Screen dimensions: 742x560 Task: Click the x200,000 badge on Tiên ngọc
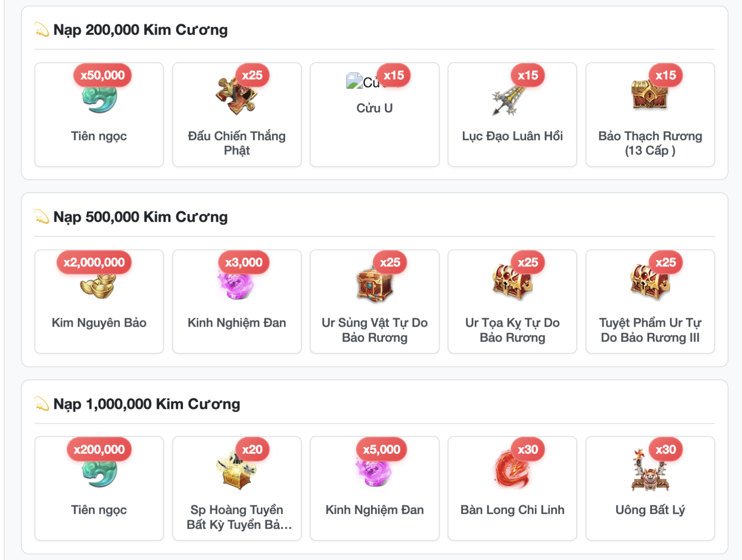coord(99,449)
